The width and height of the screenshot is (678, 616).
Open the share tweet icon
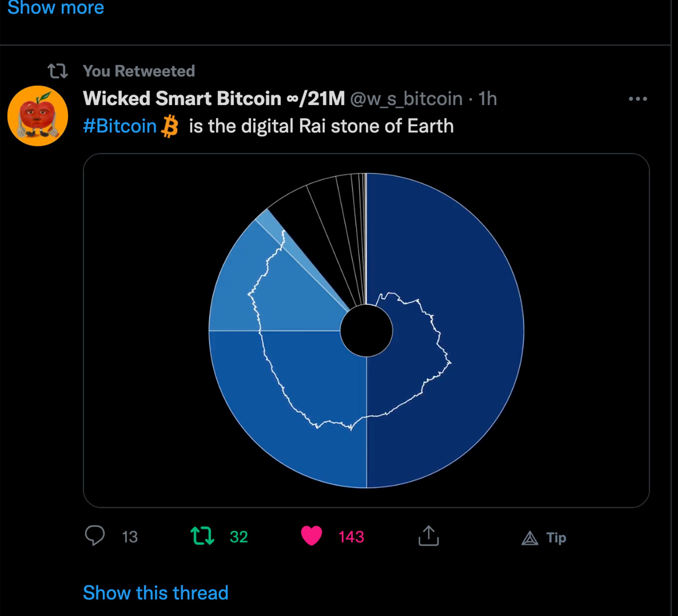pos(428,536)
